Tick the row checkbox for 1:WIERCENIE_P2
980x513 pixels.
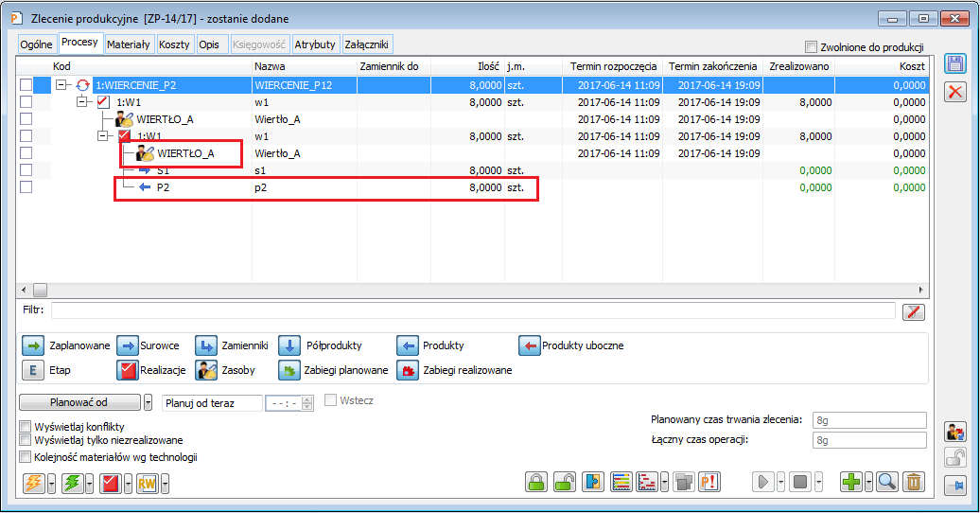point(26,84)
